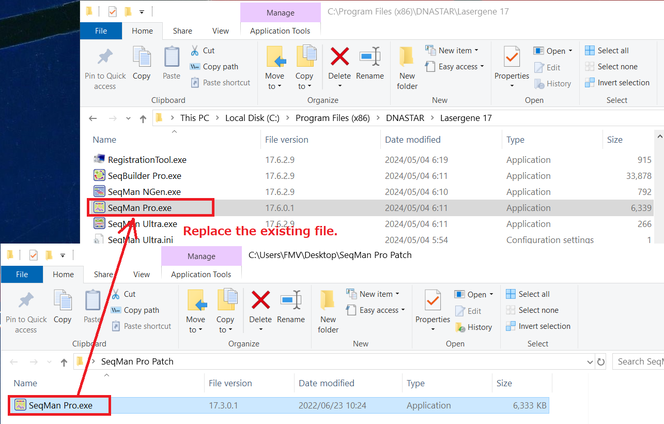The height and width of the screenshot is (424, 664).
Task: Open the Open dropdown in Lasergene 17 window
Action: pos(553,51)
